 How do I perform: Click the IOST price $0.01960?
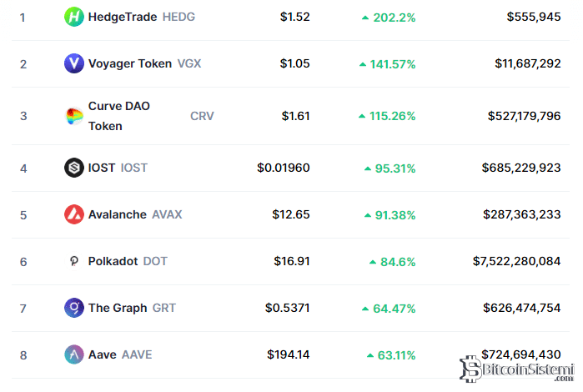tap(284, 168)
